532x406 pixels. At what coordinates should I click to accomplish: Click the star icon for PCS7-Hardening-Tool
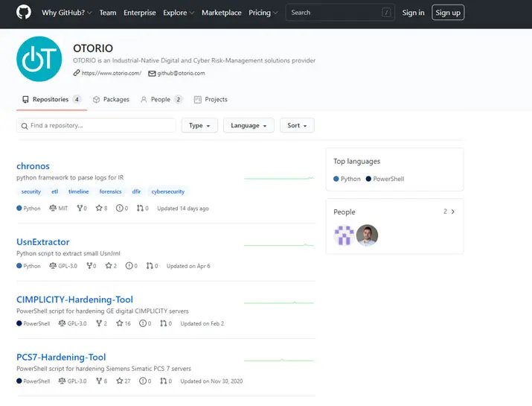(x=120, y=381)
